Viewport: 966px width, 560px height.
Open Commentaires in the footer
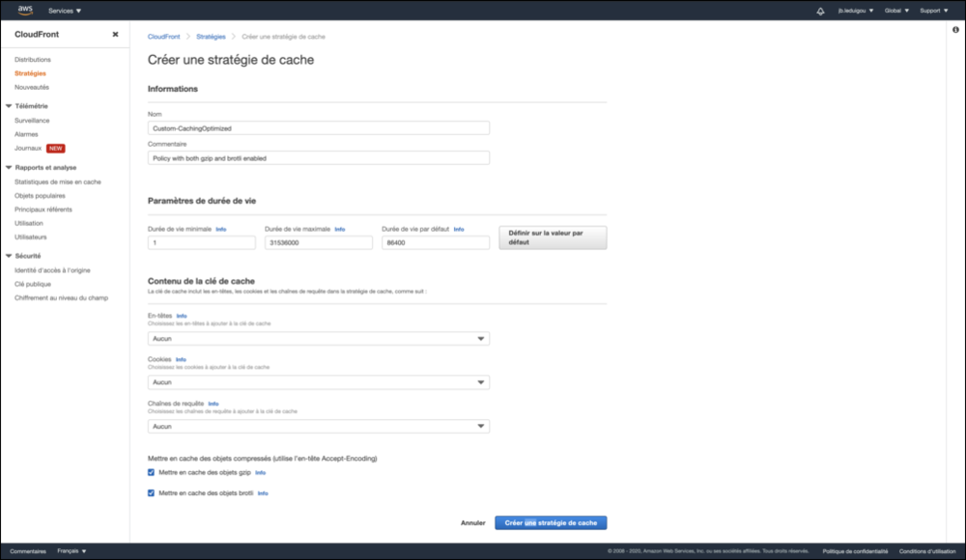(x=28, y=551)
